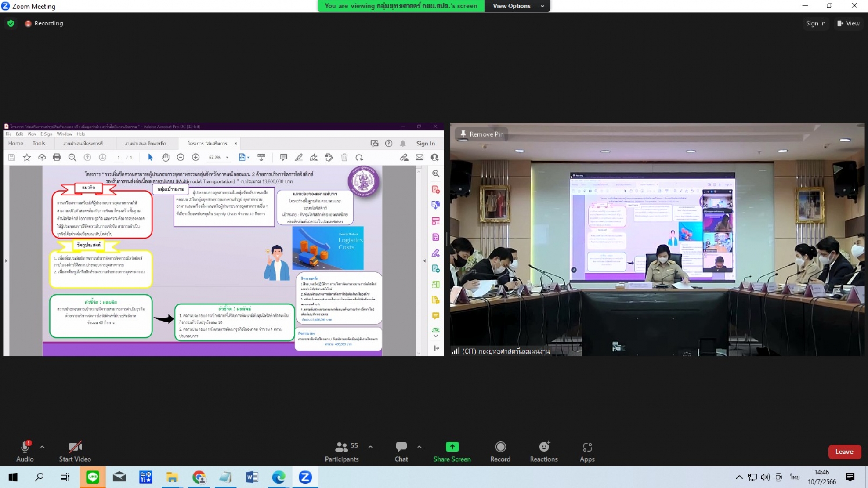Click the green Share Screen button
Screen dimensions: 868x488
click(x=452, y=451)
